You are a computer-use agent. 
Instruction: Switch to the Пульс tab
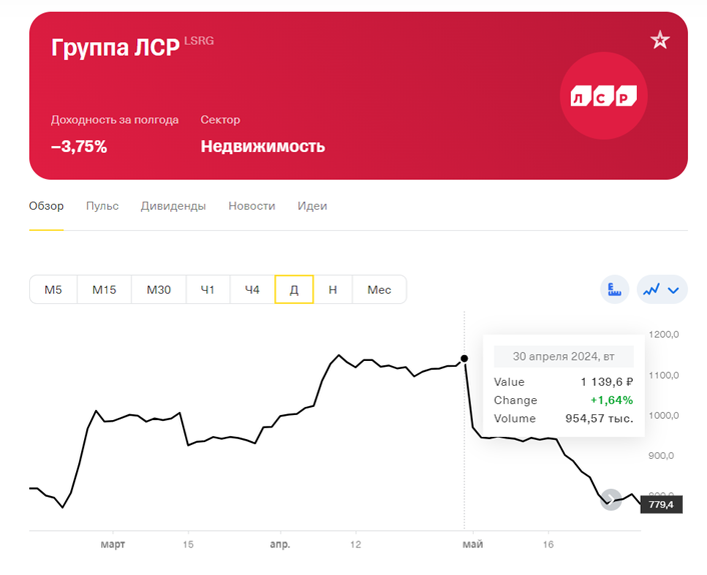(102, 206)
